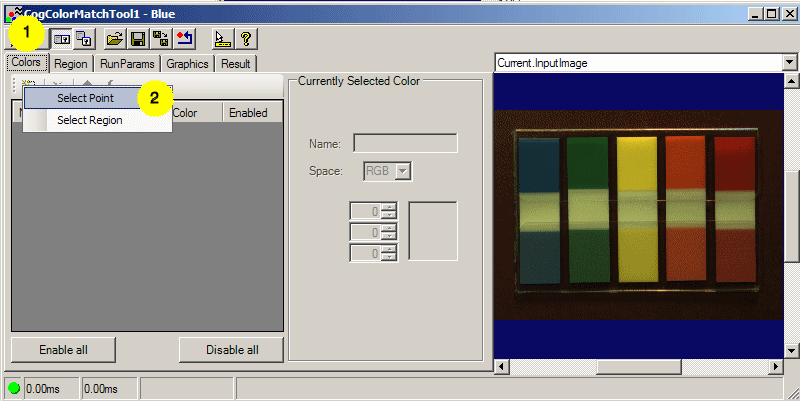
Task: Click the yellow strip in the input image
Action: pyautogui.click(x=637, y=209)
